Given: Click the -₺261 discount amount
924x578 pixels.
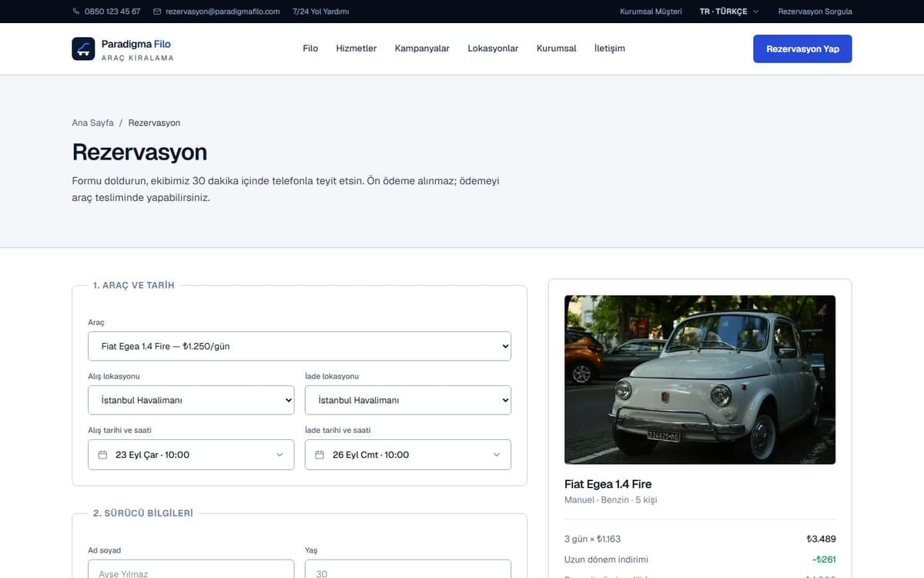Looking at the screenshot, I should [x=824, y=560].
